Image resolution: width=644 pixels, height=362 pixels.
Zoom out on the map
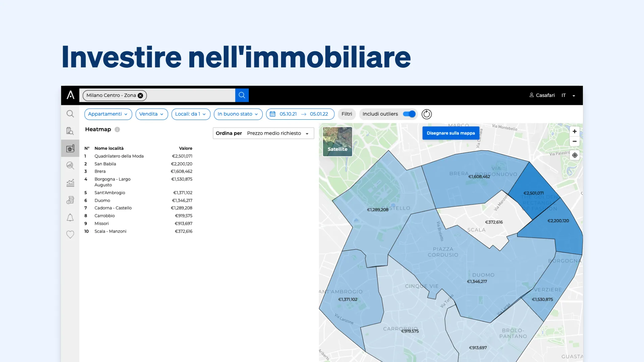point(575,141)
